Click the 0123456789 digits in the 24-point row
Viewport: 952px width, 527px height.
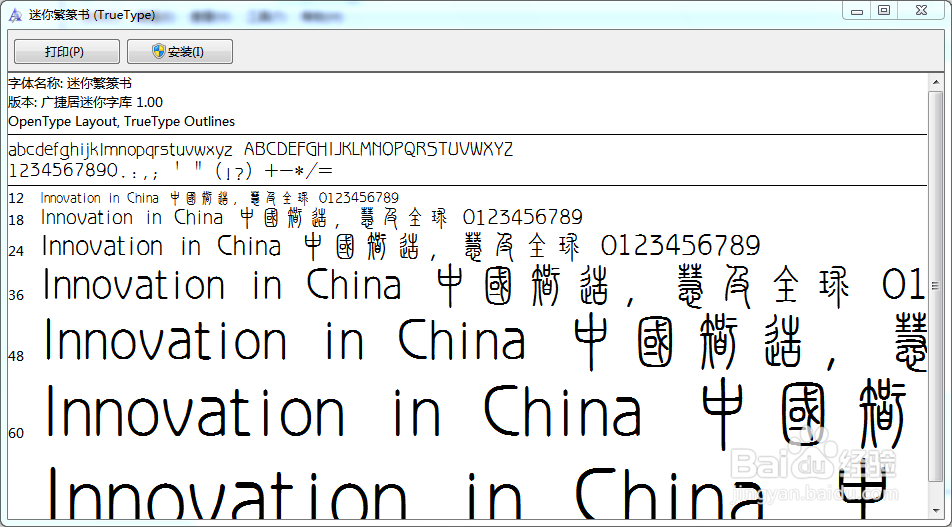681,246
